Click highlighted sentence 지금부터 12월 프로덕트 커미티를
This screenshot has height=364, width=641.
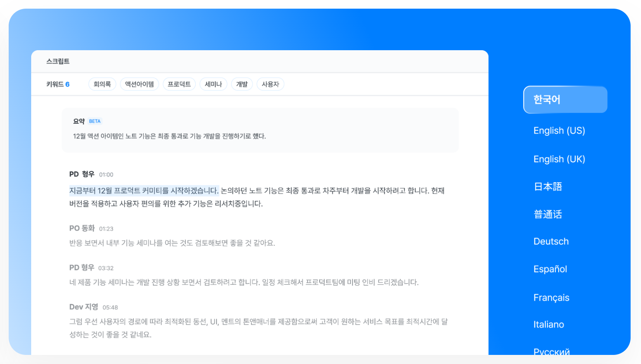click(x=144, y=190)
